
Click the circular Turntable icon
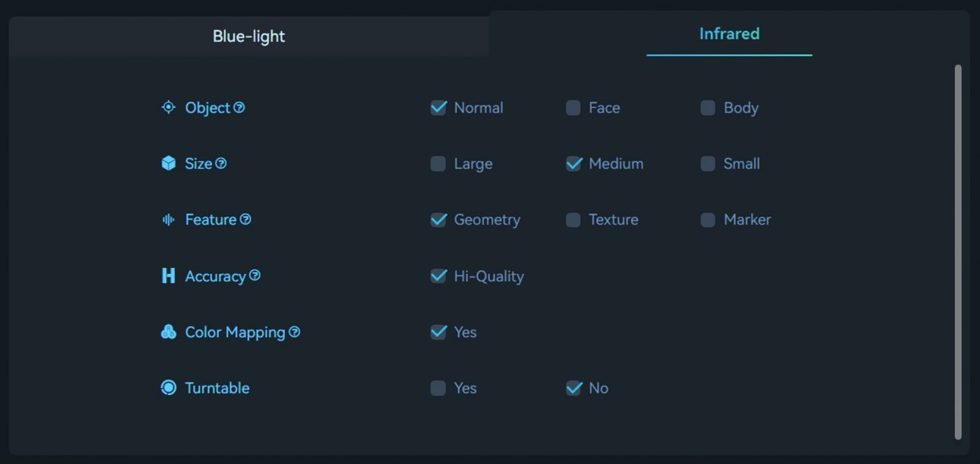click(x=168, y=388)
